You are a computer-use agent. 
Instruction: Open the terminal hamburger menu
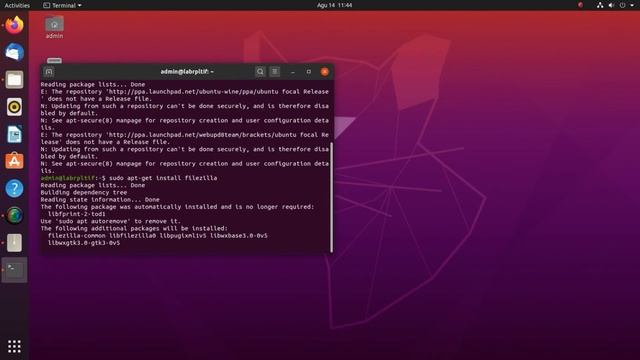[275, 72]
